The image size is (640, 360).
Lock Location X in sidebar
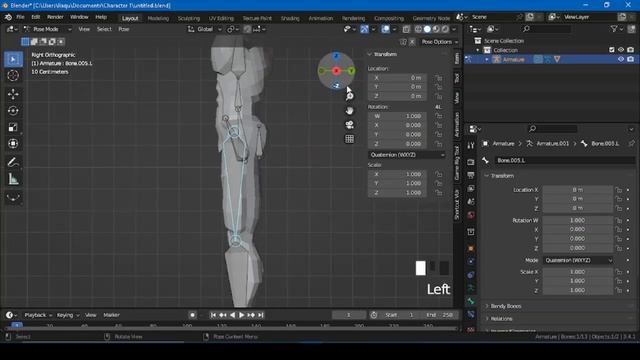click(438, 78)
